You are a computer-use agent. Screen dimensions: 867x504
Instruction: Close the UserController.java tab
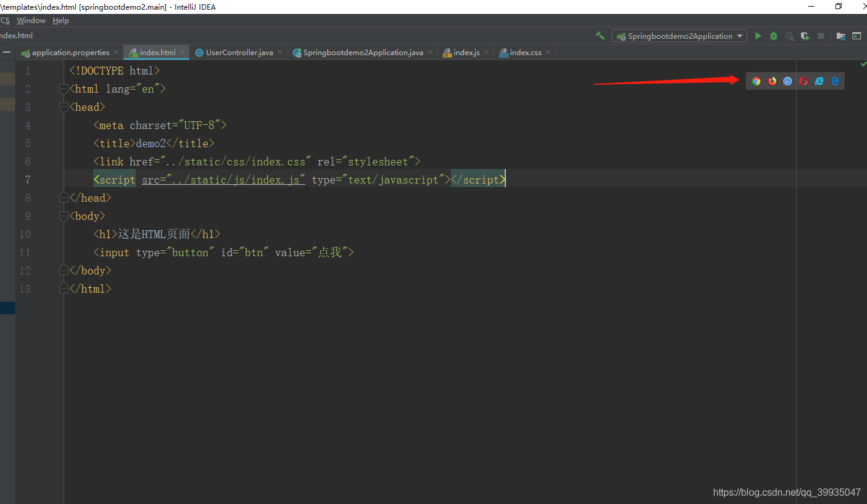point(280,52)
